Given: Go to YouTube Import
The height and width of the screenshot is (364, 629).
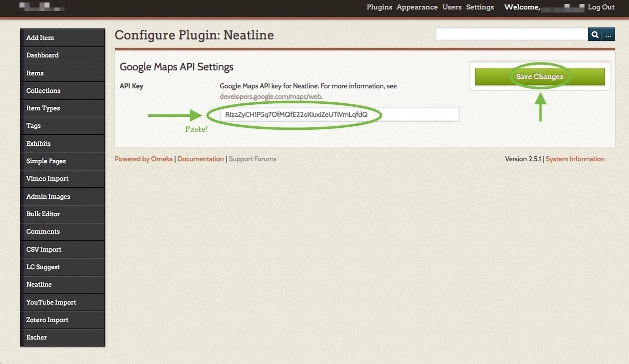Looking at the screenshot, I should click(62, 302).
